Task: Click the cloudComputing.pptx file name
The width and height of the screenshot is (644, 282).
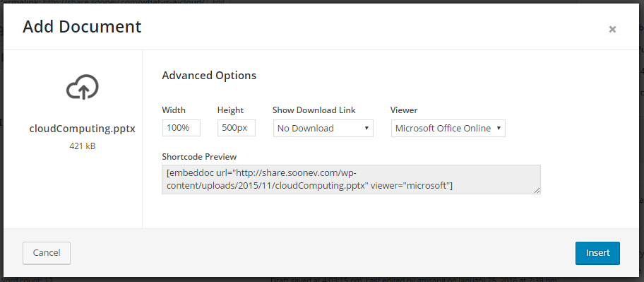Action: click(82, 129)
